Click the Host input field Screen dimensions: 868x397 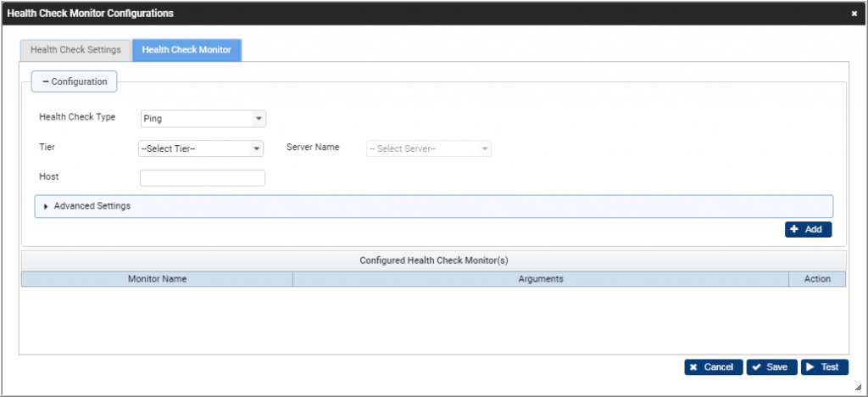coord(203,177)
